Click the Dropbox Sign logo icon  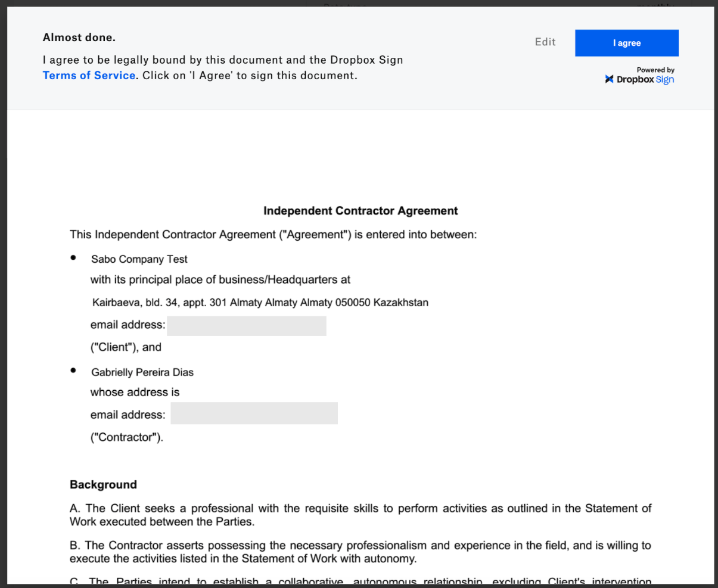[609, 79]
